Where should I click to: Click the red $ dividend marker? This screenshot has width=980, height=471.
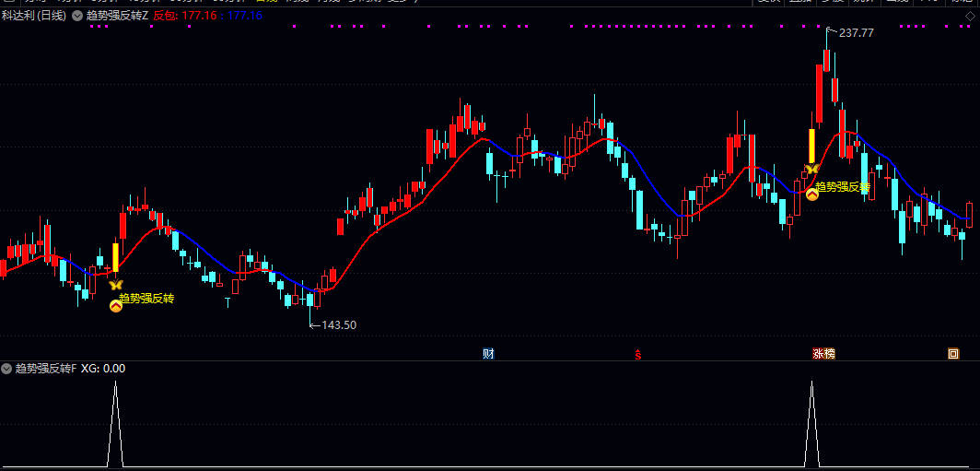coord(638,355)
